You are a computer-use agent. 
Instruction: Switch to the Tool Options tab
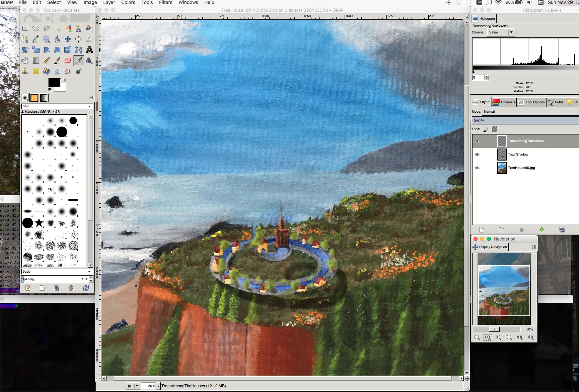click(x=531, y=102)
